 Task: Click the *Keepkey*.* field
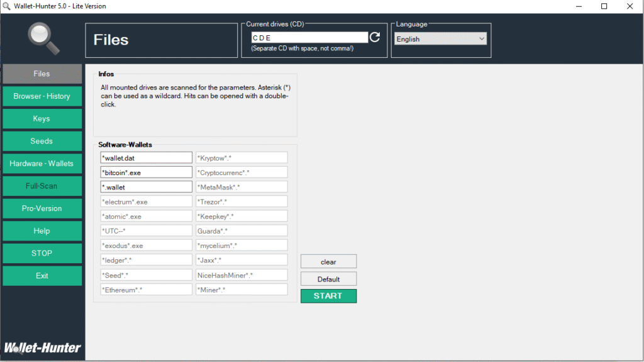click(x=241, y=216)
